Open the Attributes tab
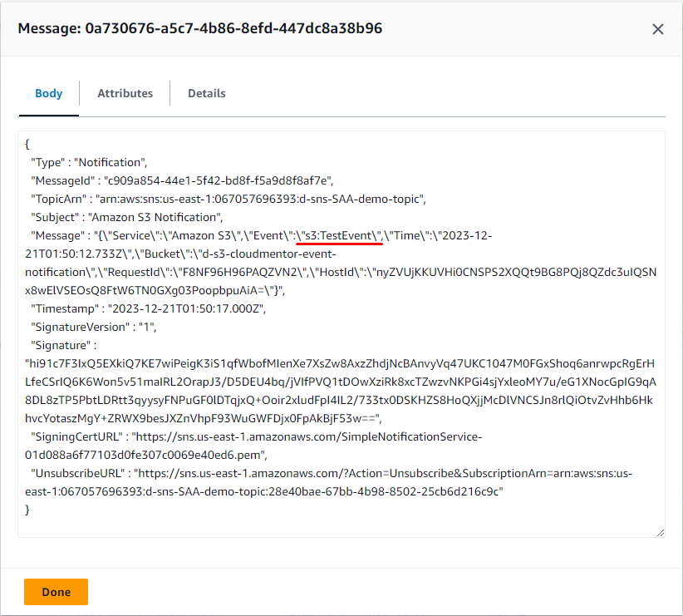This screenshot has height=616, width=683. click(x=125, y=94)
